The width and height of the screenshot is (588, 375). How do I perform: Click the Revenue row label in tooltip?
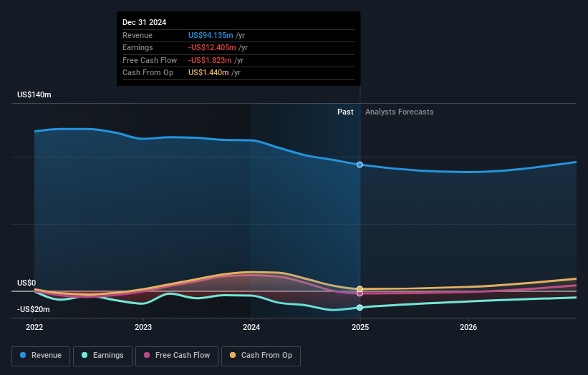click(138, 35)
